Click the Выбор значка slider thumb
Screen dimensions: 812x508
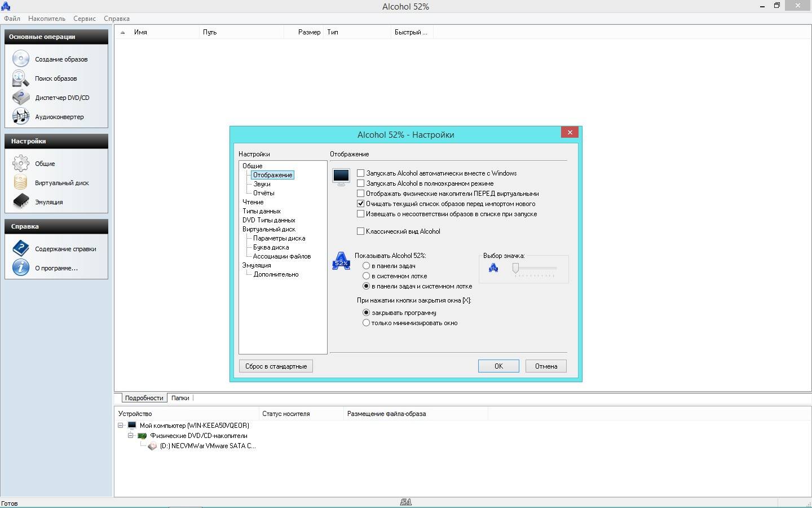pyautogui.click(x=515, y=268)
